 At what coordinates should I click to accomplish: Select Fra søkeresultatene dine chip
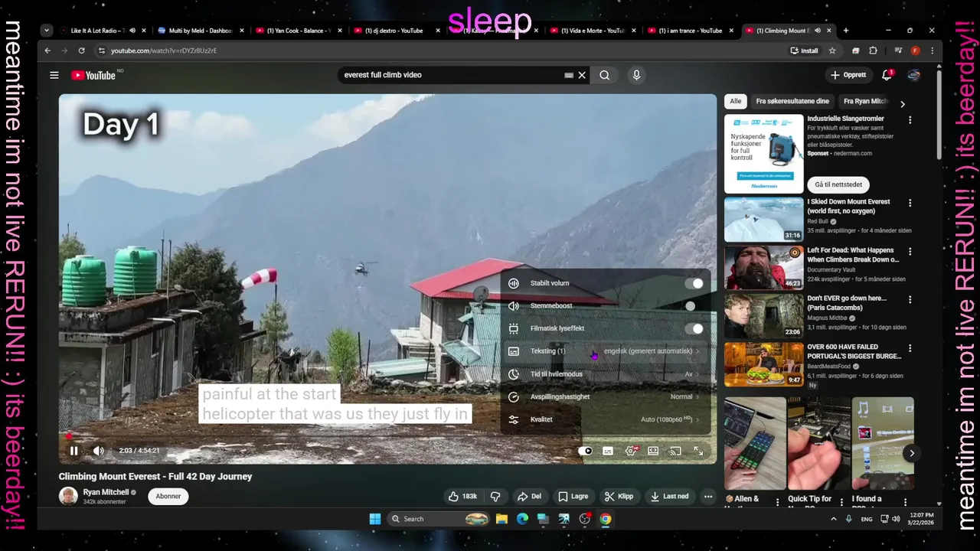pos(792,101)
